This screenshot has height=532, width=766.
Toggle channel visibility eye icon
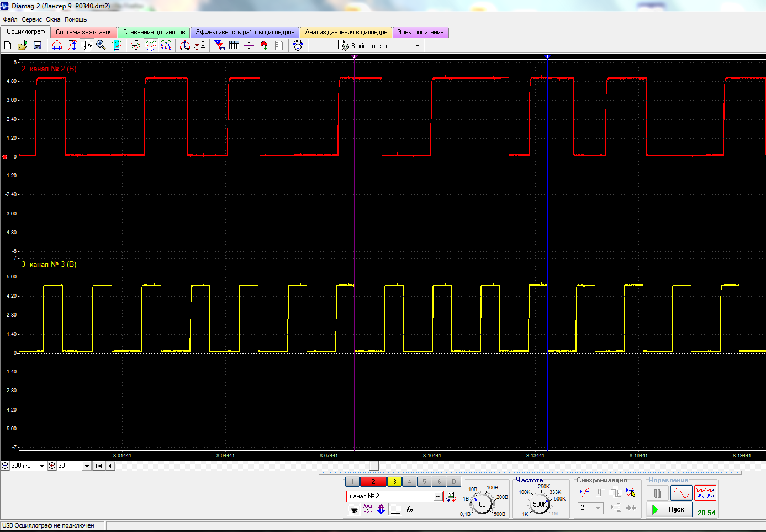tap(354, 509)
